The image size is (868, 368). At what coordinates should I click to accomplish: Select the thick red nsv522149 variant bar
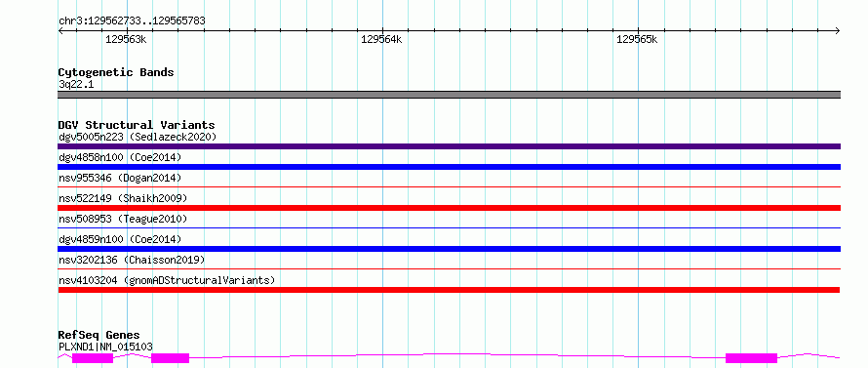tap(449, 208)
